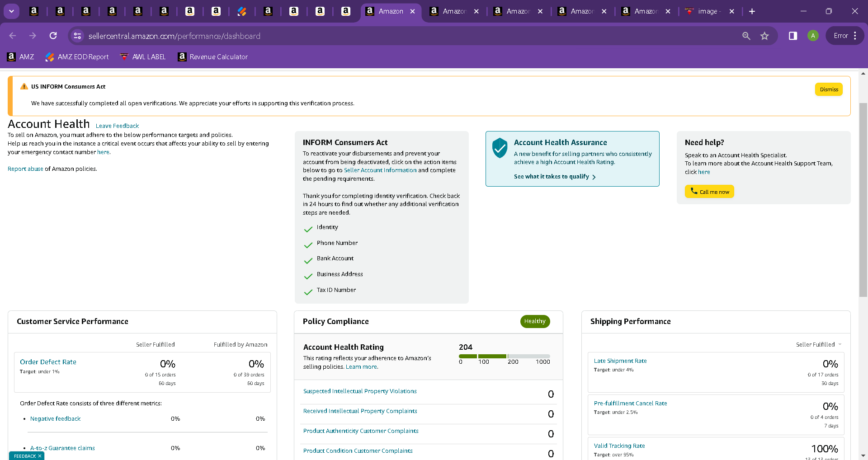Toggle the browser side panel icon

coord(793,36)
